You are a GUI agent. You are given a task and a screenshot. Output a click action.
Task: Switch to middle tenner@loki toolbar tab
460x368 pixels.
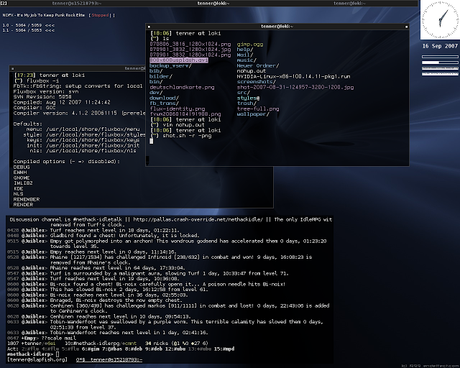click(213, 3)
